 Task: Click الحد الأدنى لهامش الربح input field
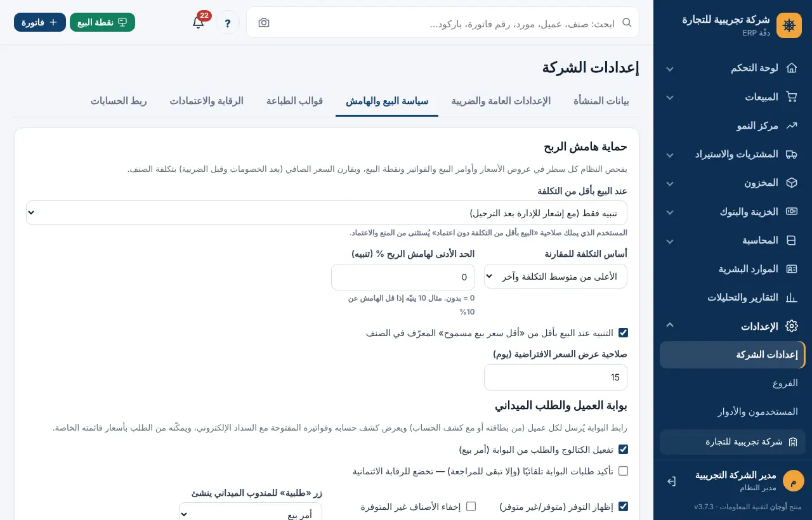(403, 277)
